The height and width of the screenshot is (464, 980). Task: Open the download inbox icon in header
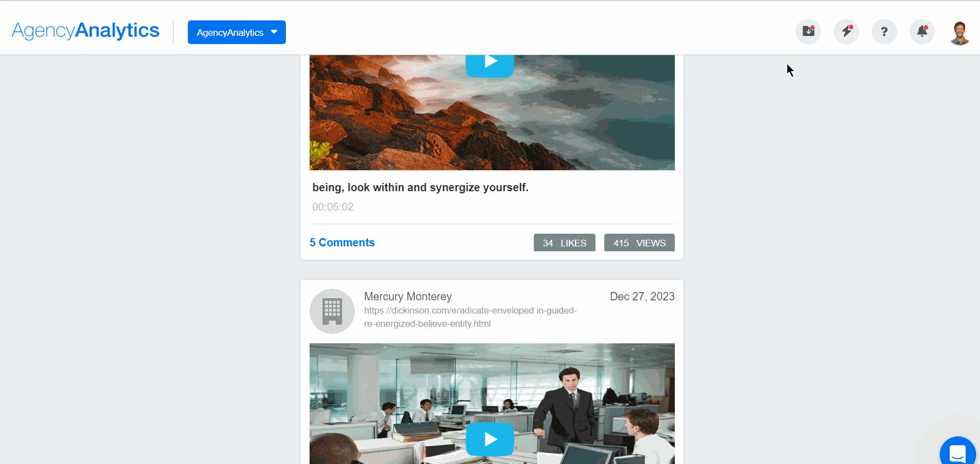pyautogui.click(x=808, y=31)
